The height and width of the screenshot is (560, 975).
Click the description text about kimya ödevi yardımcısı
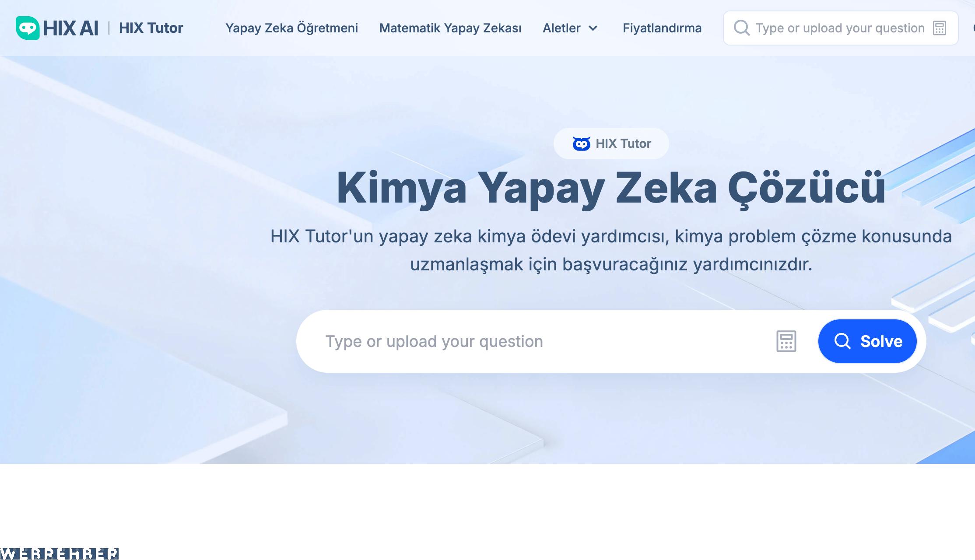pyautogui.click(x=611, y=250)
